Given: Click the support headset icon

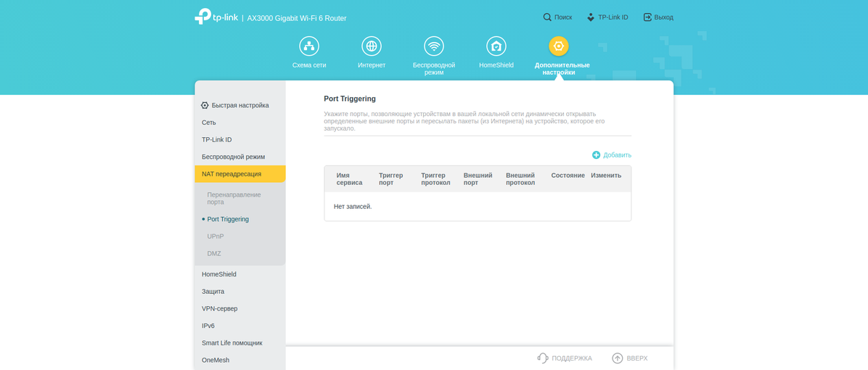Looking at the screenshot, I should [x=543, y=358].
